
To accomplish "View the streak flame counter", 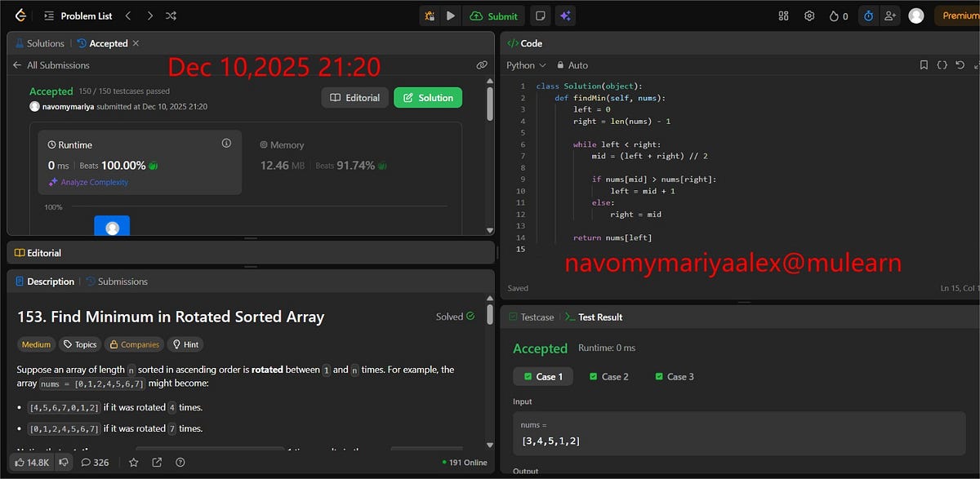I will (838, 16).
